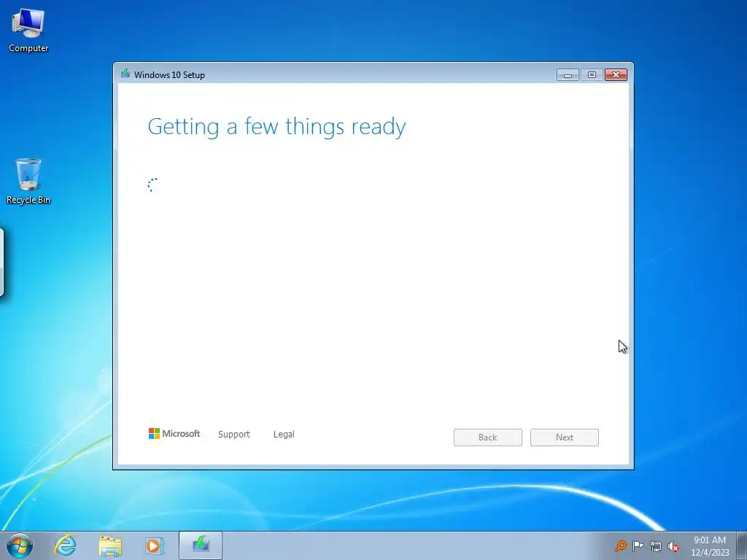Viewport: 747px width, 560px height.
Task: Close the Windows 10 Setup window
Action: (616, 75)
